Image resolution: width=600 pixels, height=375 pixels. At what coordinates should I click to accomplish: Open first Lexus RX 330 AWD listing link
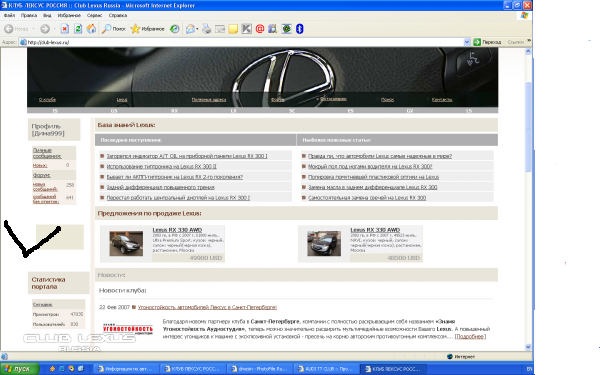point(177,230)
